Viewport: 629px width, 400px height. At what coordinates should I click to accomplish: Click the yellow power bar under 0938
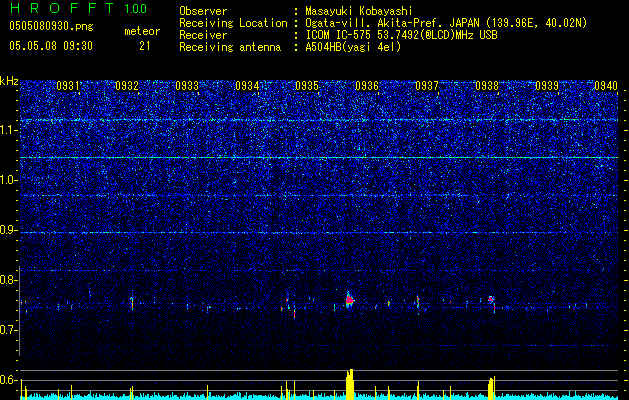click(491, 388)
